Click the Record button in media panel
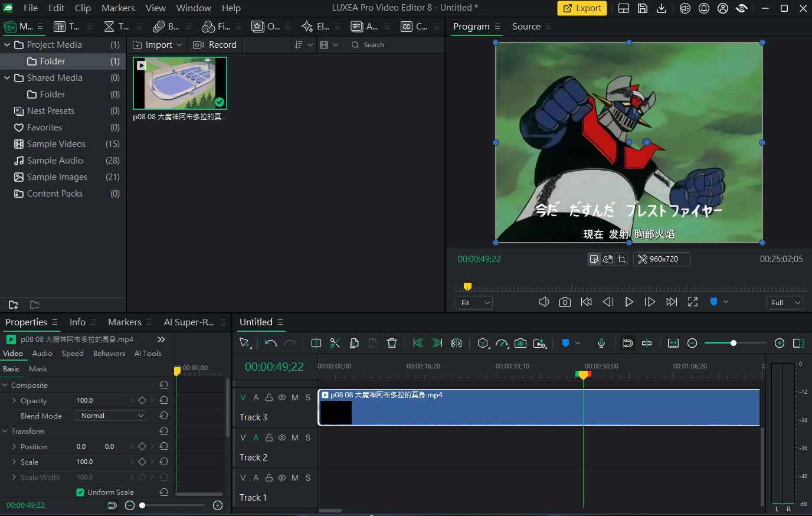 [215, 45]
